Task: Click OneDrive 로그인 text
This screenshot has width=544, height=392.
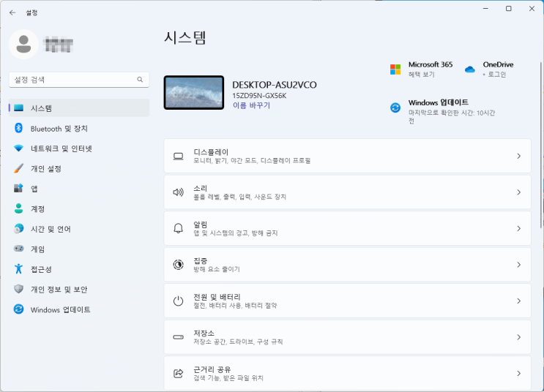Action: click(497, 75)
